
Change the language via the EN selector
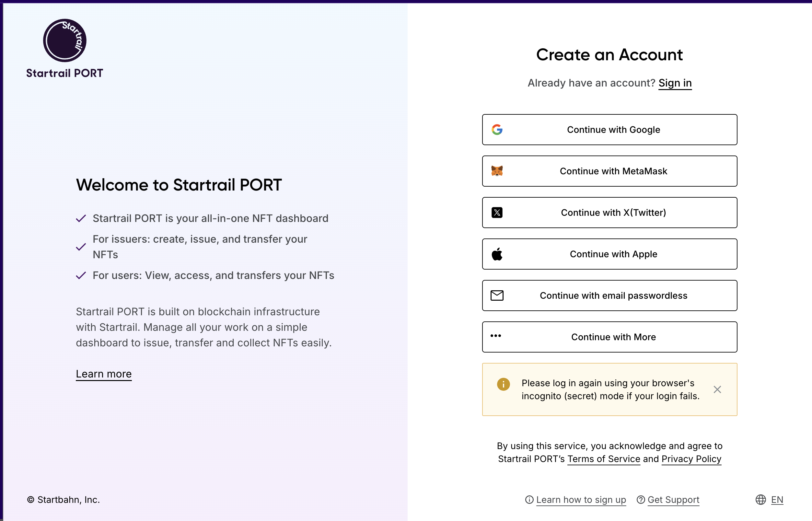pyautogui.click(x=776, y=500)
